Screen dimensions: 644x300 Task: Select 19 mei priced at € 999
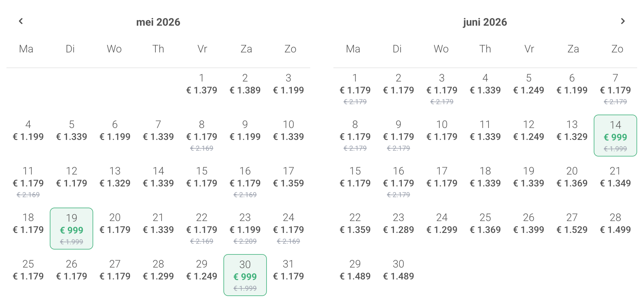tap(71, 229)
